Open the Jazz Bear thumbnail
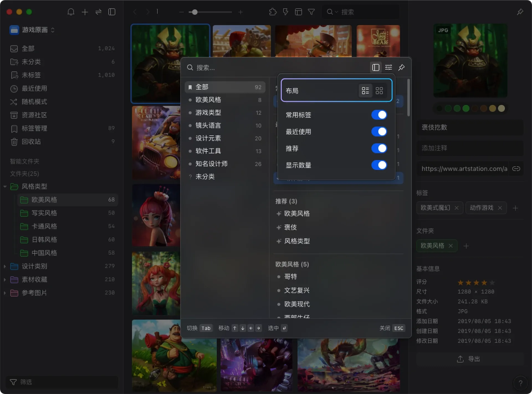532x394 pixels. [378, 41]
